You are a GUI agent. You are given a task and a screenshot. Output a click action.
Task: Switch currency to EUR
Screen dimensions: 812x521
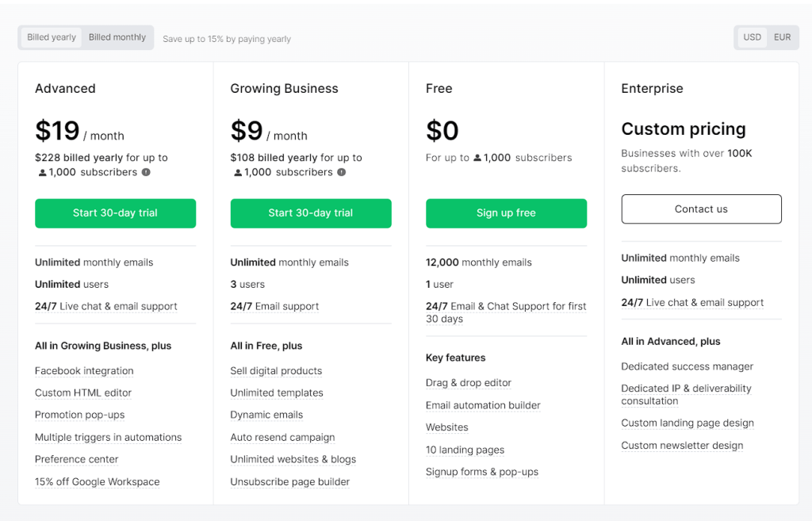pos(782,36)
